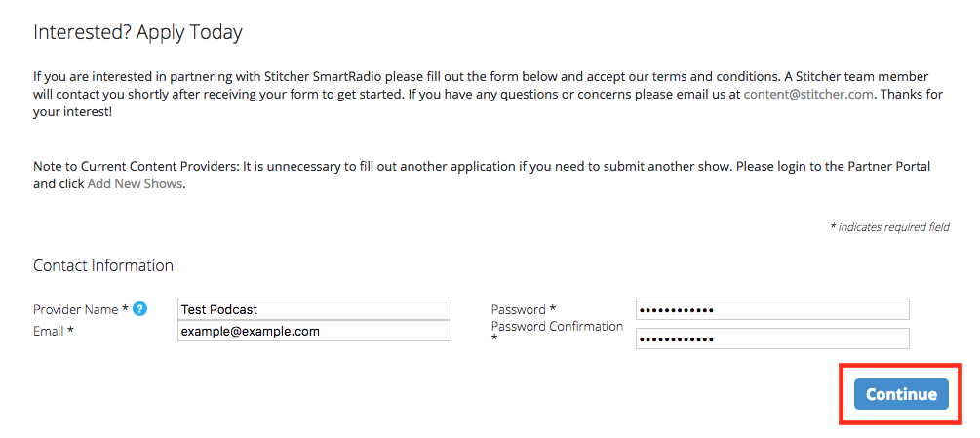Viewport: 980px width, 438px height.
Task: Click the Password label text
Action: pos(524,309)
